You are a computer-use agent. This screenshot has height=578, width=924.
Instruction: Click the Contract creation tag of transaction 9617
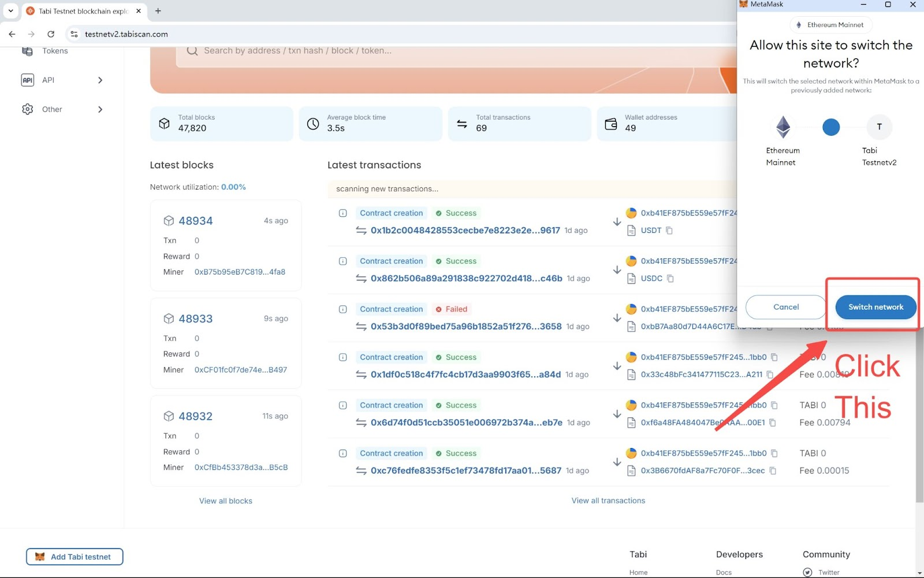point(391,213)
